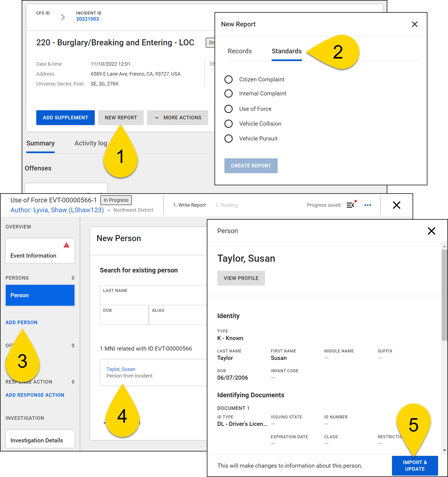The height and width of the screenshot is (477, 448).
Task: Click the warning triangle on Event Information
Action: [x=67, y=246]
